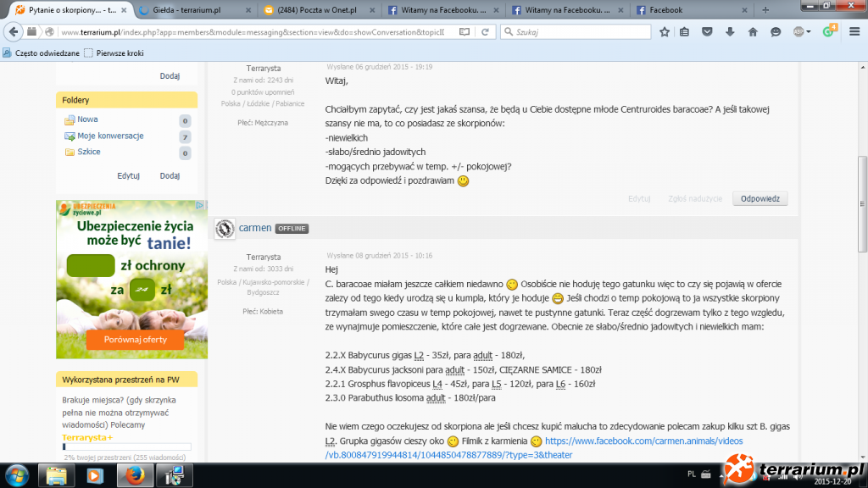Viewport: 868px width, 488px height.
Task: Click the green extension icon with badge
Action: coord(829,31)
